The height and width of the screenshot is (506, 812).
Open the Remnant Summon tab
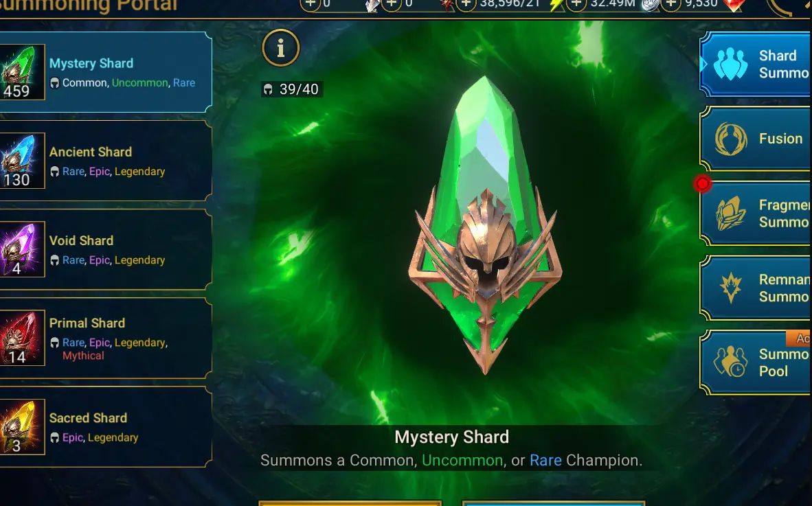coord(756,288)
